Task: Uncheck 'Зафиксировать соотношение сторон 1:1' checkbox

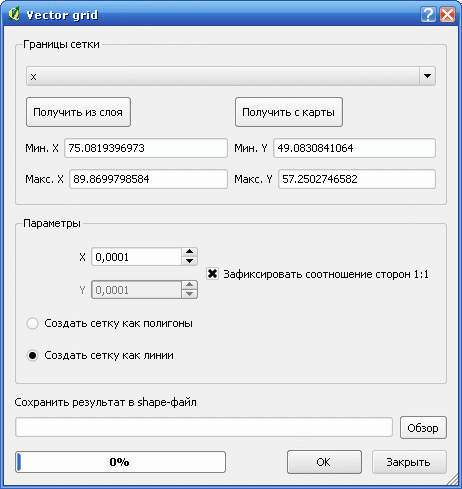Action: 212,274
